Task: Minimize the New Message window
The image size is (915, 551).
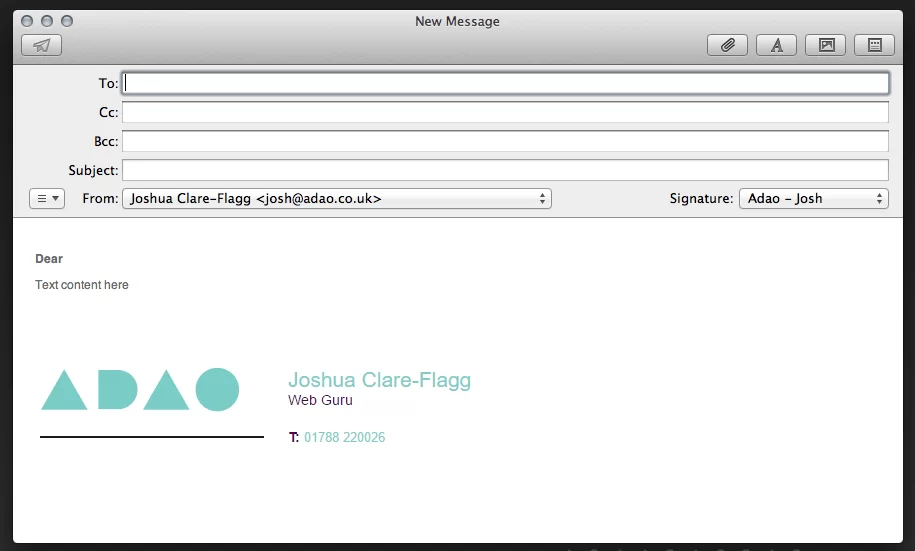Action: 47,21
